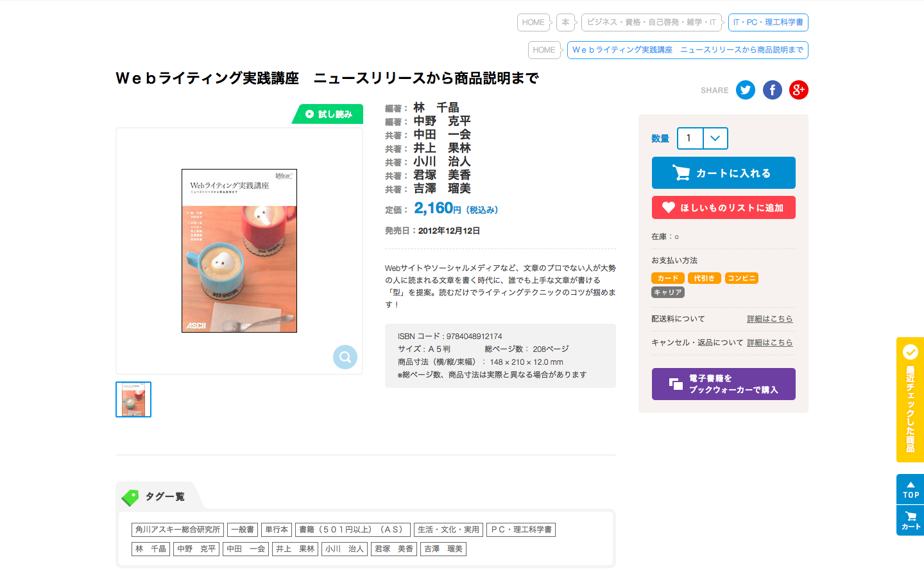Expand the quantity dropdown arrow

click(x=715, y=138)
